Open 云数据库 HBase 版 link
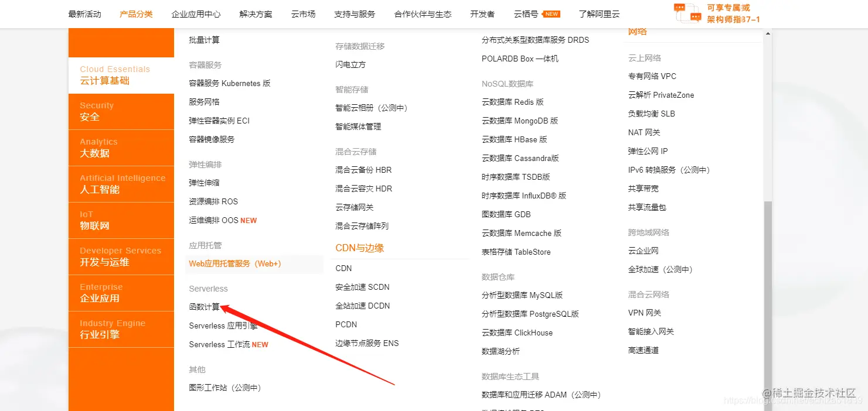Screen dimensions: 868x411 click(515, 139)
